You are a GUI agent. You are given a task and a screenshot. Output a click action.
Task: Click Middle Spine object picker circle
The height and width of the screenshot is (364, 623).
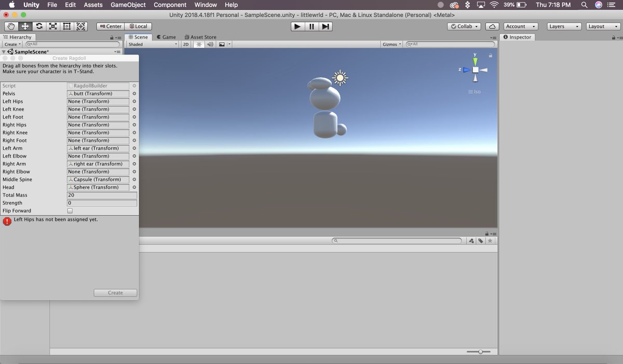[134, 179]
